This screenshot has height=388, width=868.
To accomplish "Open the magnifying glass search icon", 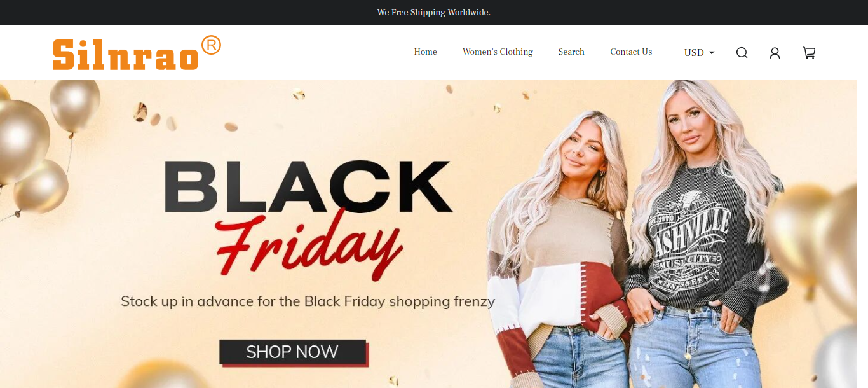I will point(742,53).
